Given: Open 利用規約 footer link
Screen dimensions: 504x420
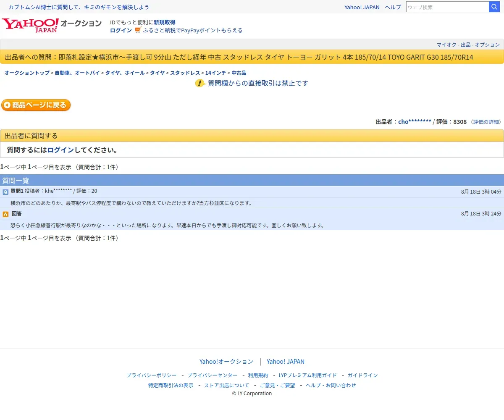Looking at the screenshot, I should coord(258,375).
